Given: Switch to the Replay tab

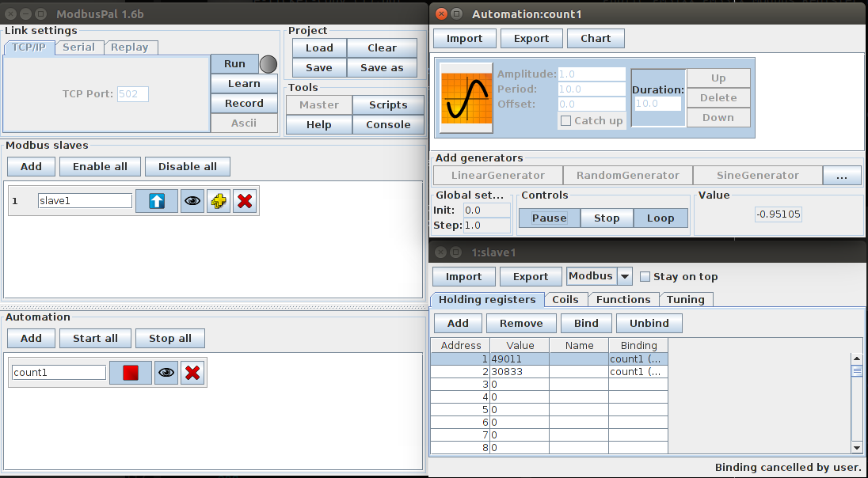Looking at the screenshot, I should click(130, 47).
